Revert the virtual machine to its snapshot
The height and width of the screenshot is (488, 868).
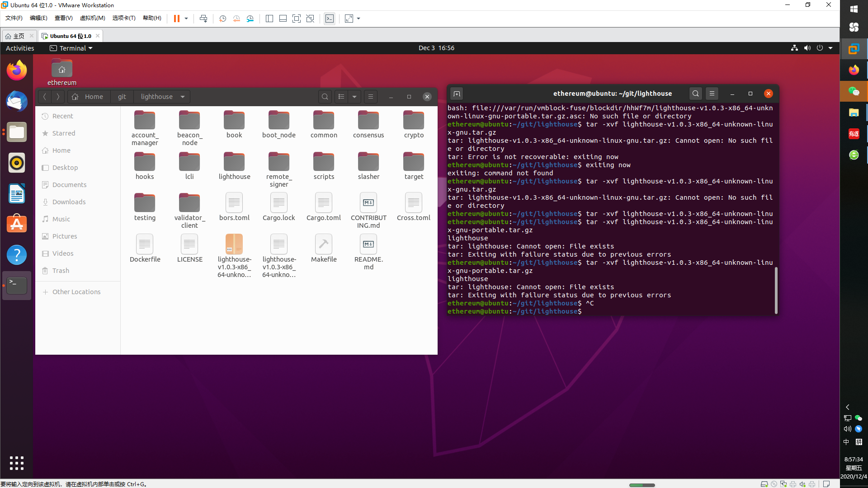(236, 19)
